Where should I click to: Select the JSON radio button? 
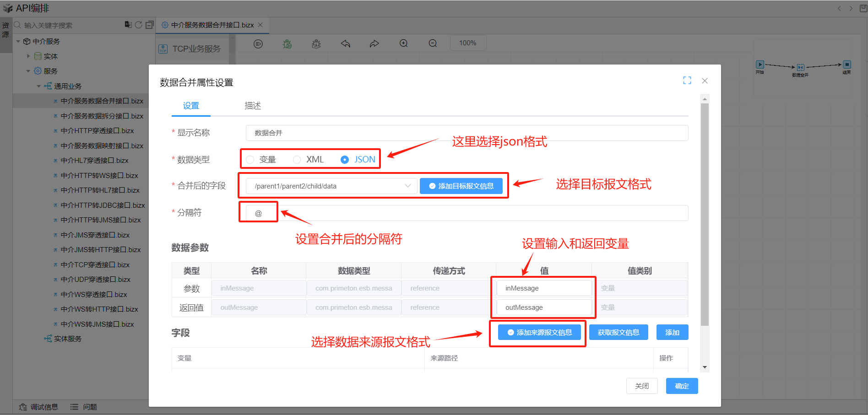click(x=345, y=160)
